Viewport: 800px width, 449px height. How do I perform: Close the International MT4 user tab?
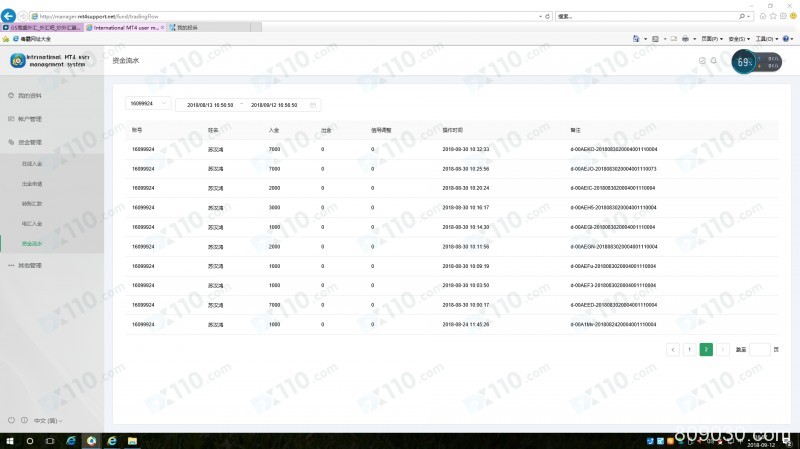point(162,28)
